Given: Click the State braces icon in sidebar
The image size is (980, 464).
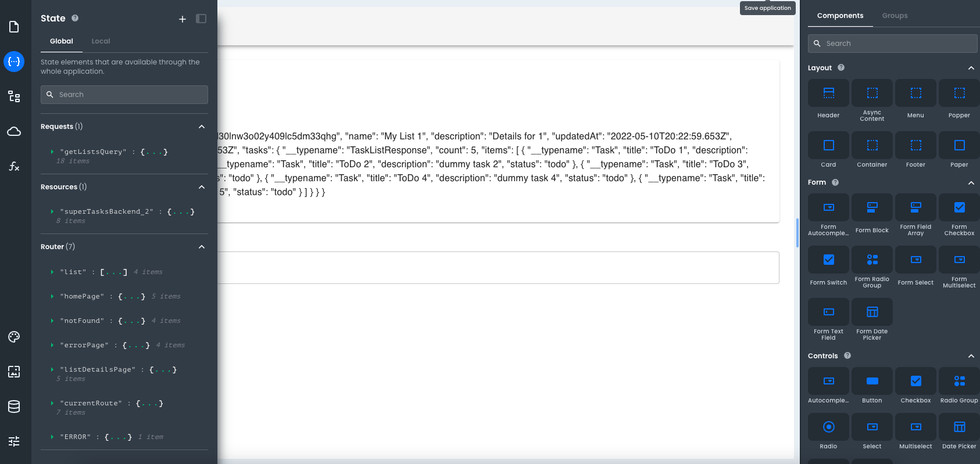Looking at the screenshot, I should point(14,61).
